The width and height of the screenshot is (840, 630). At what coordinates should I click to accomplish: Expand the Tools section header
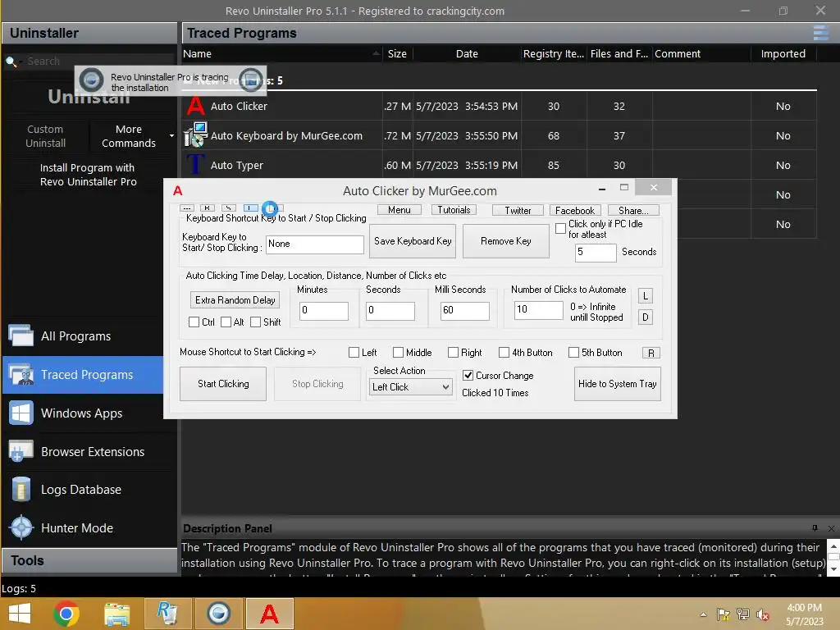(89, 561)
